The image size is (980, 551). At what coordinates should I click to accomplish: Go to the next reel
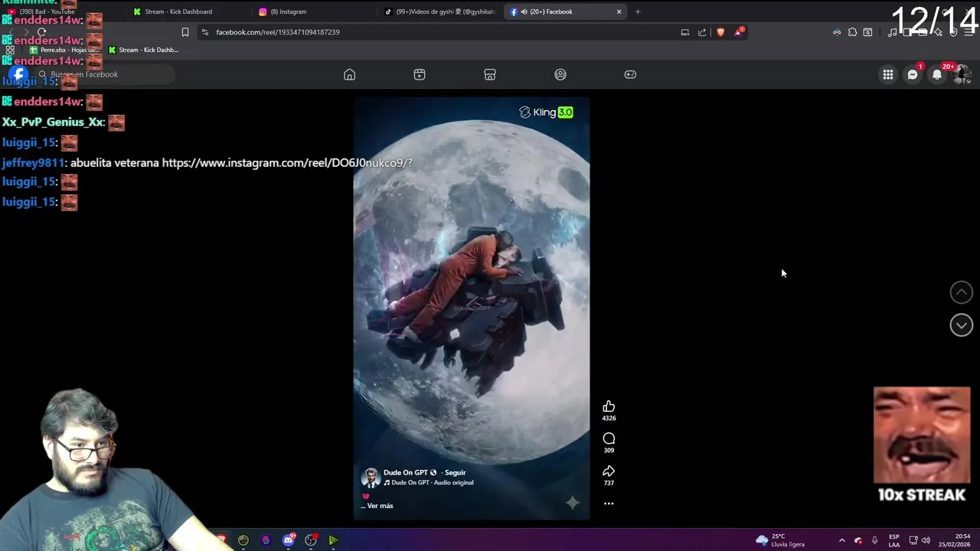961,324
